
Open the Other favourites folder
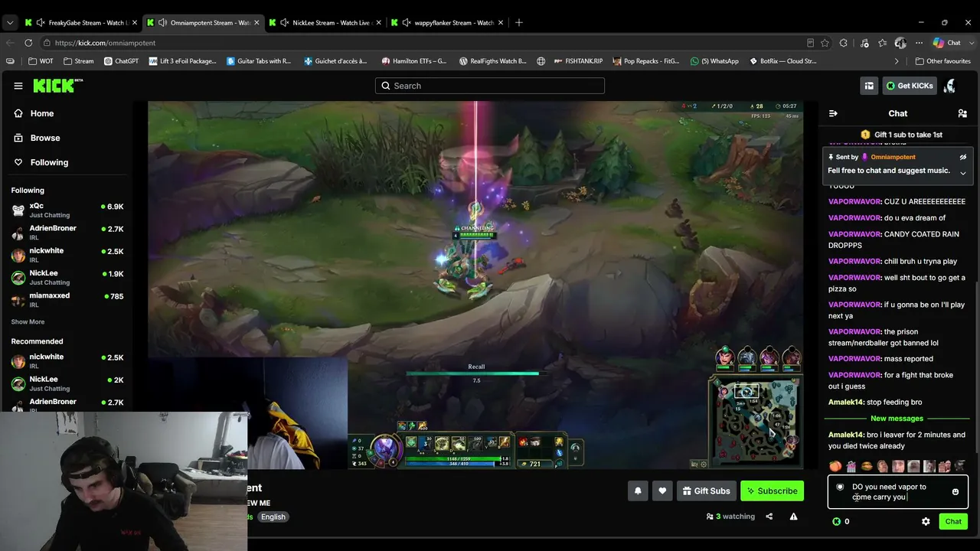(x=942, y=61)
